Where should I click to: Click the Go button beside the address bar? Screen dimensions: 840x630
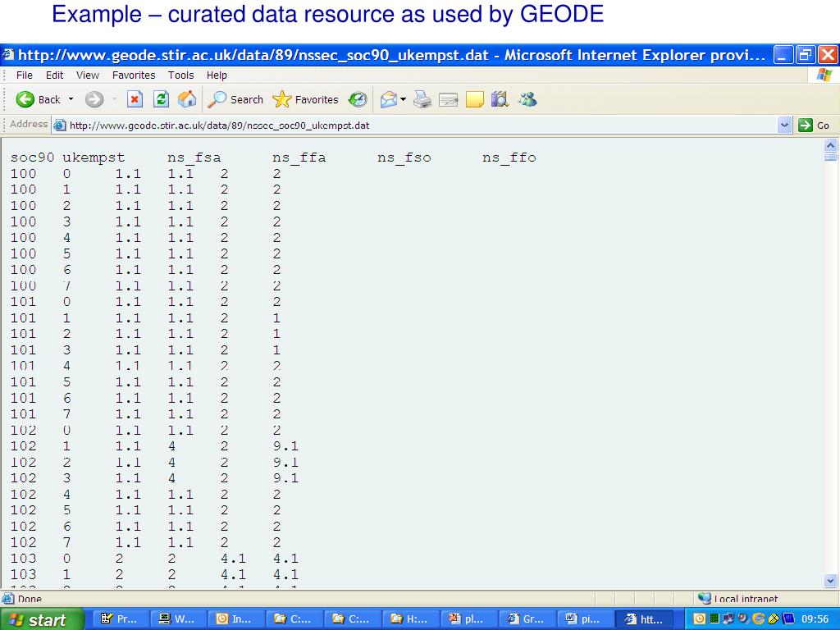(x=814, y=126)
